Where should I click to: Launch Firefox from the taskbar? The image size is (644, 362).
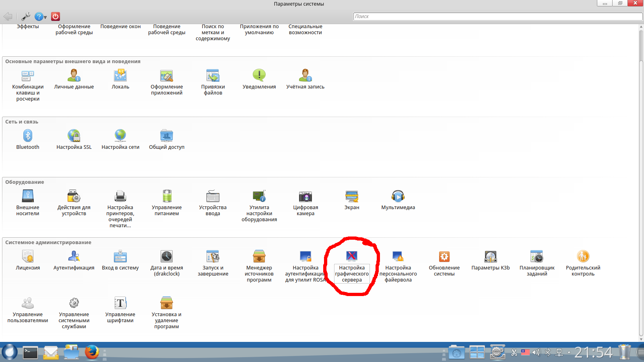(92, 352)
